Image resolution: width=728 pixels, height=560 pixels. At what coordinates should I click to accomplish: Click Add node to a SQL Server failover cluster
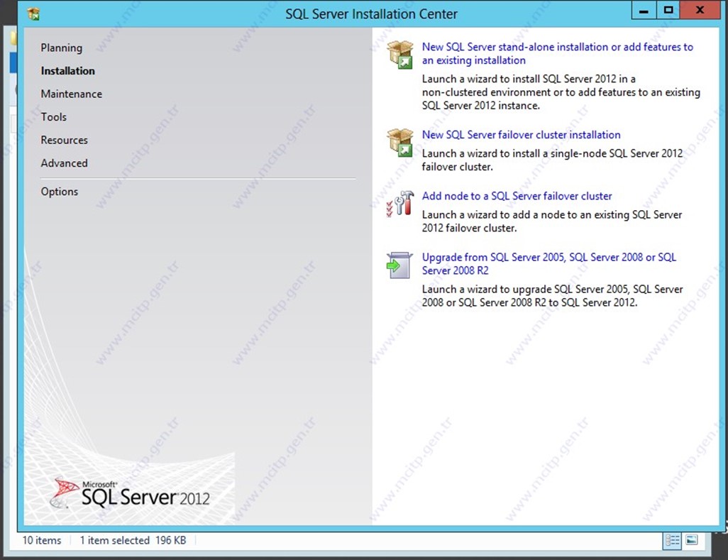[x=517, y=196]
